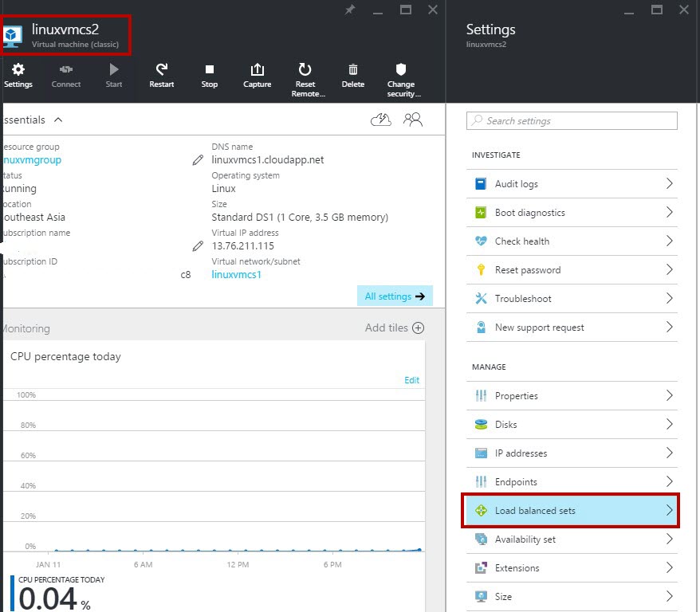Click the Reset password key icon
700x612 pixels.
(x=481, y=270)
